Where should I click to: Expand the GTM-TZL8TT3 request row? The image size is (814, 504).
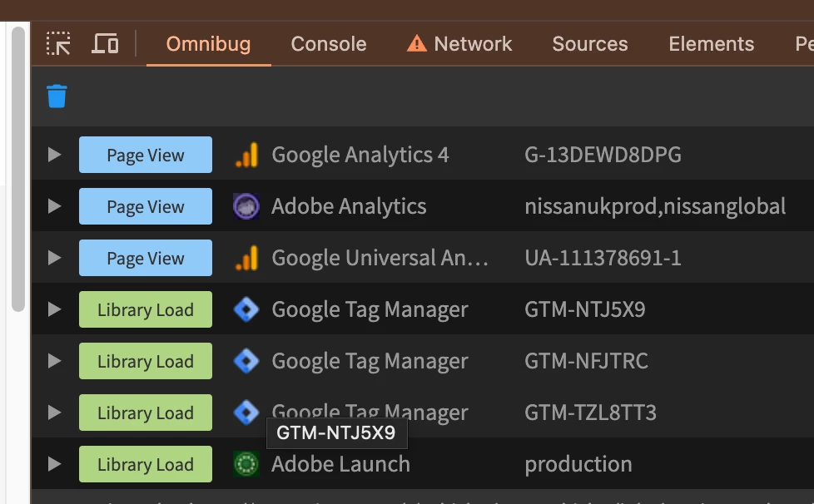coord(54,413)
